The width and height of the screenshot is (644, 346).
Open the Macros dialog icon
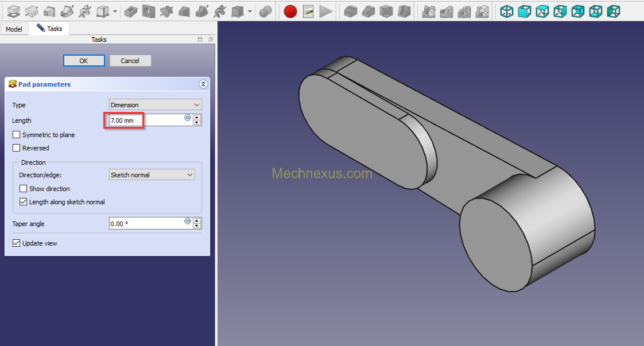(x=308, y=11)
